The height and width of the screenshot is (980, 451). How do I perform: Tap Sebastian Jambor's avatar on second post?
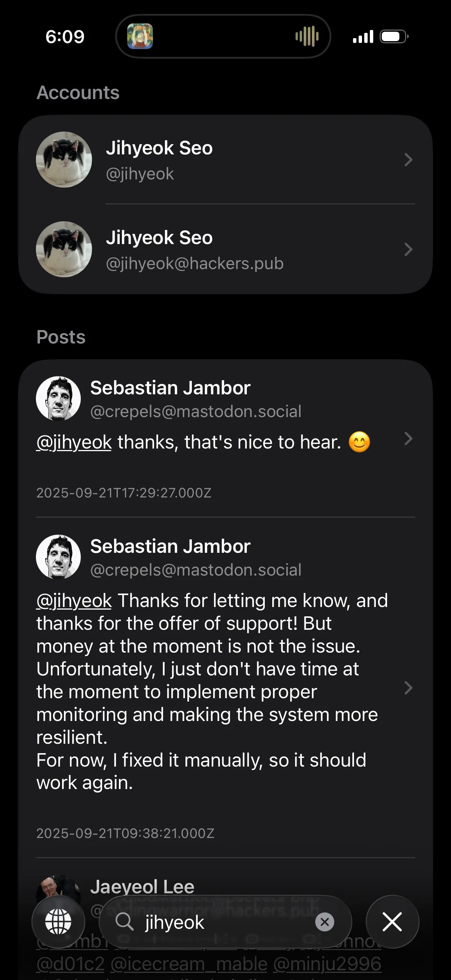click(58, 557)
